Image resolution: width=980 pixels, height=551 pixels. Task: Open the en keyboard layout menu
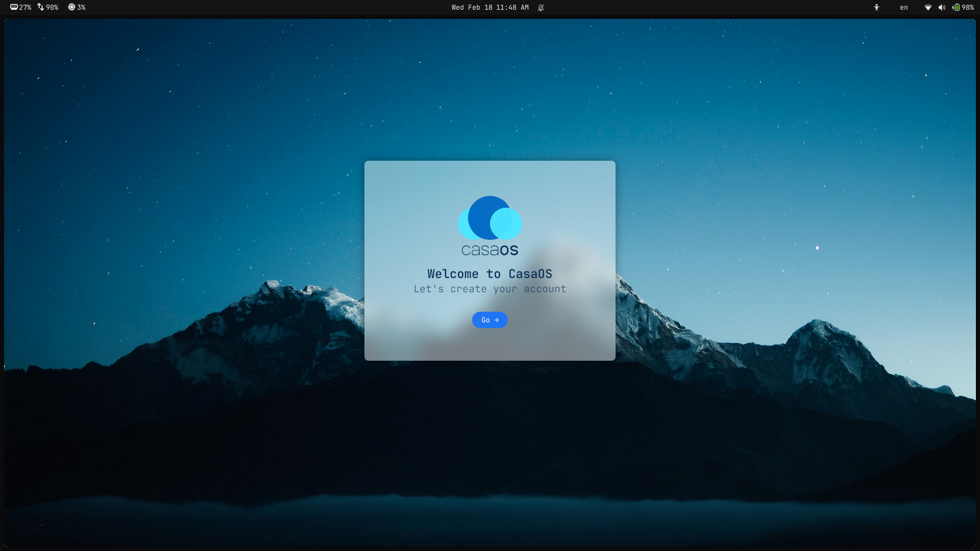pos(904,8)
